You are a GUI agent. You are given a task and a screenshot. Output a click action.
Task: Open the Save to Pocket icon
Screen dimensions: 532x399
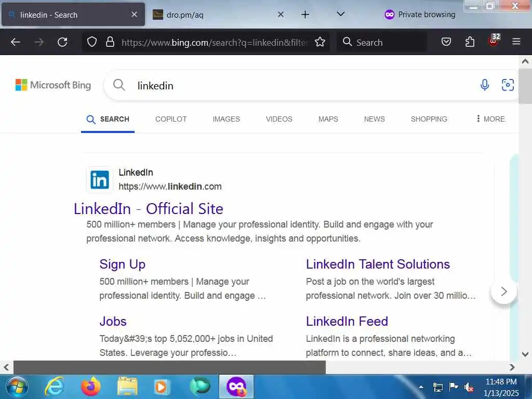pos(446,42)
